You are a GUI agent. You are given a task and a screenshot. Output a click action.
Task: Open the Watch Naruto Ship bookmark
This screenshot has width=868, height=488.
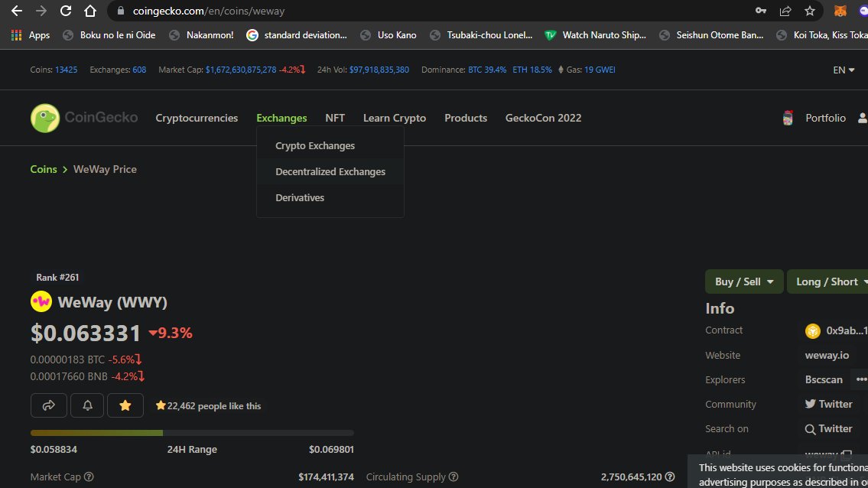coord(596,35)
